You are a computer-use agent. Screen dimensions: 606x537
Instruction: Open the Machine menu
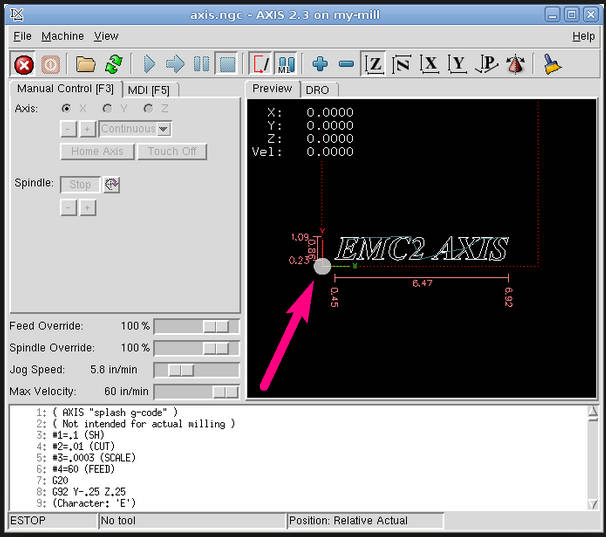coord(62,36)
